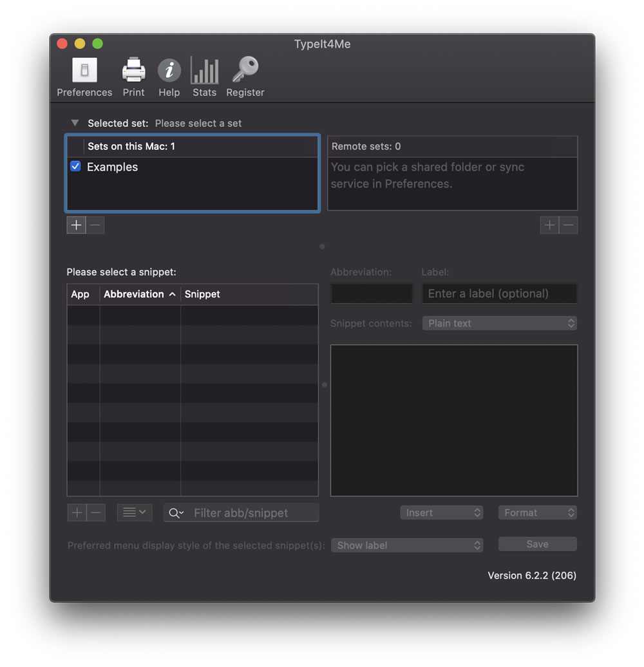Click inside the snippet contents text area
The width and height of the screenshot is (644, 667).
click(454, 420)
